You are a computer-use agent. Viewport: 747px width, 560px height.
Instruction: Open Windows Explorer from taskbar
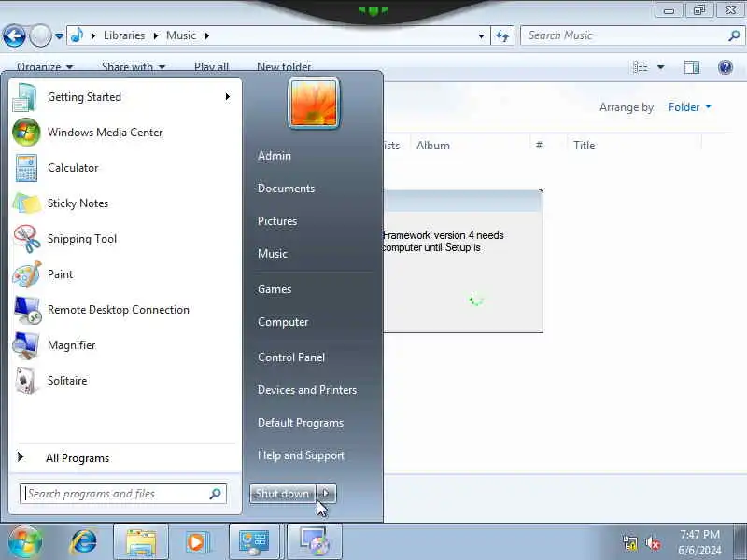point(141,542)
